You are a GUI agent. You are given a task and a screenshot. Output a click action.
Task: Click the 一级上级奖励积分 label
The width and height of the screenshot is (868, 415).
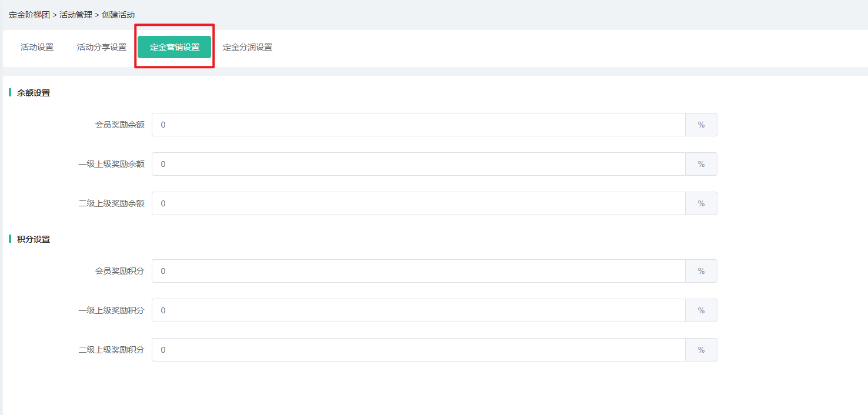coord(112,310)
